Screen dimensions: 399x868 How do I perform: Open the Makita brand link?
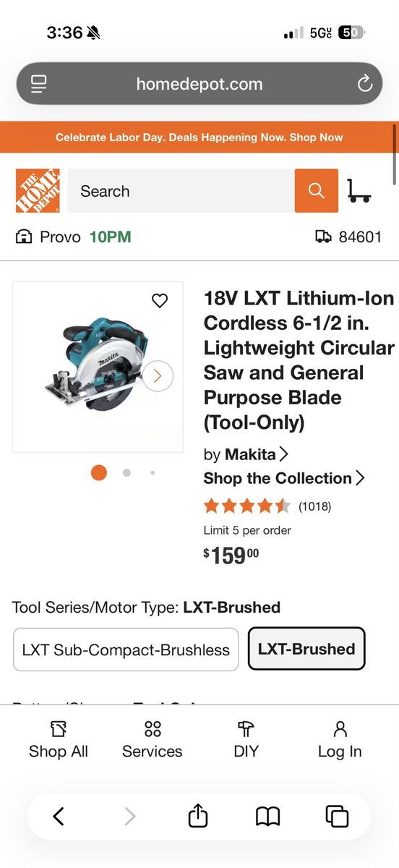click(x=246, y=454)
